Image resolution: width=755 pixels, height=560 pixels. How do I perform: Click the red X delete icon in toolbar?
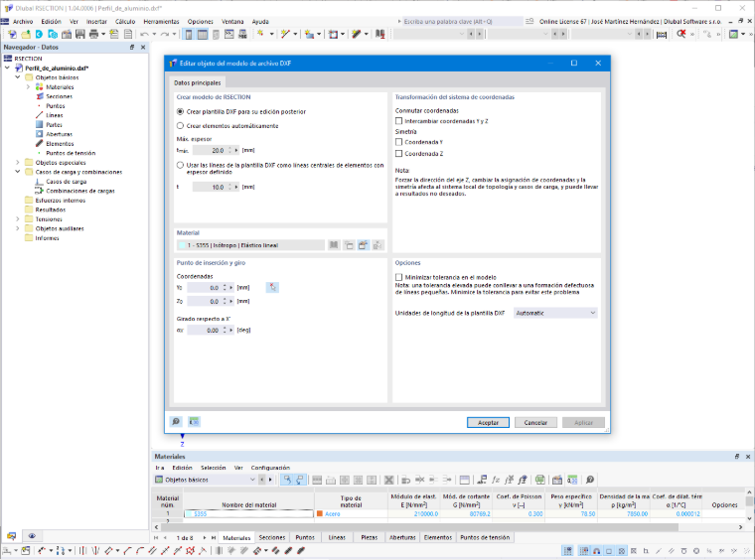tap(680, 34)
